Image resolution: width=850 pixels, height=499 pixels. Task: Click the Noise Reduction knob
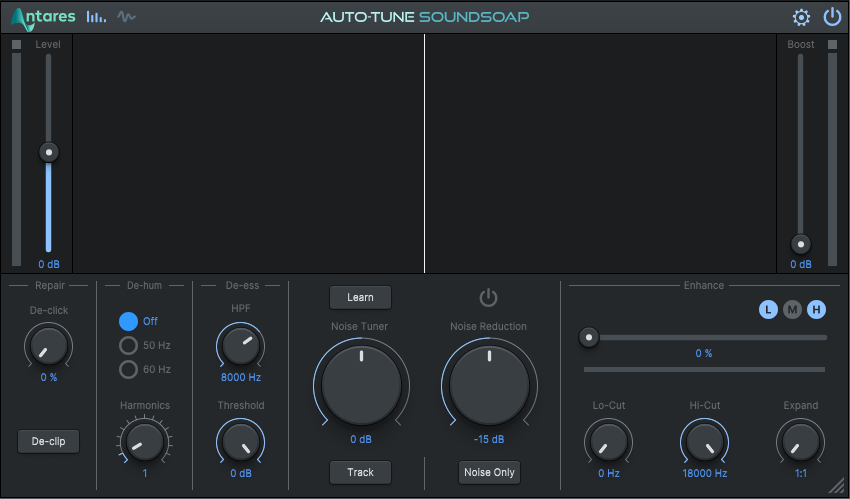click(489, 385)
